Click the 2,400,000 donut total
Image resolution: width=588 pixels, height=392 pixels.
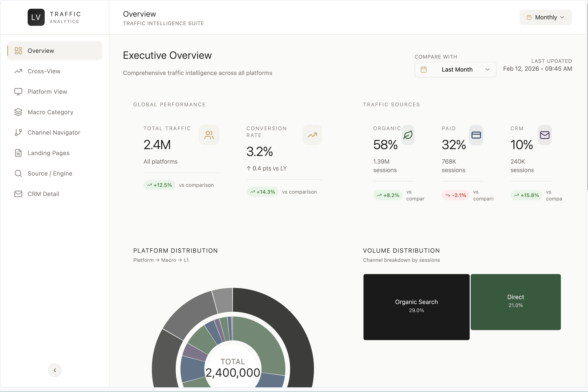point(233,373)
